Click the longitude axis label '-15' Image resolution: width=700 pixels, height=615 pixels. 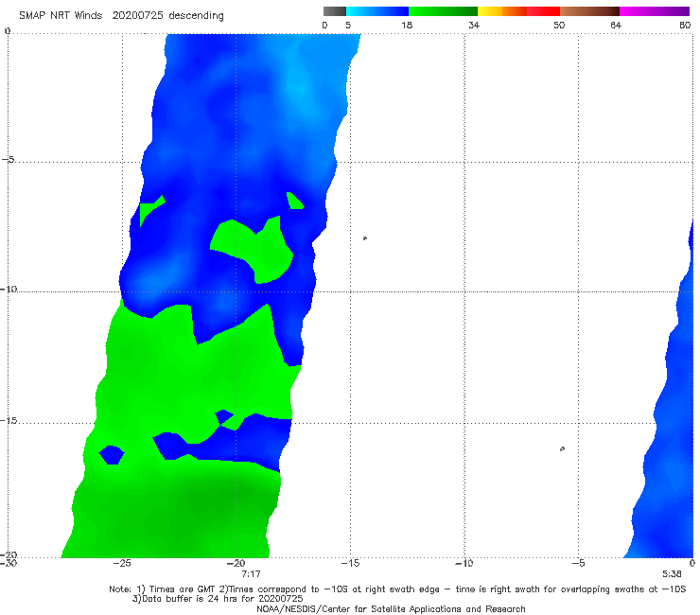click(x=350, y=563)
